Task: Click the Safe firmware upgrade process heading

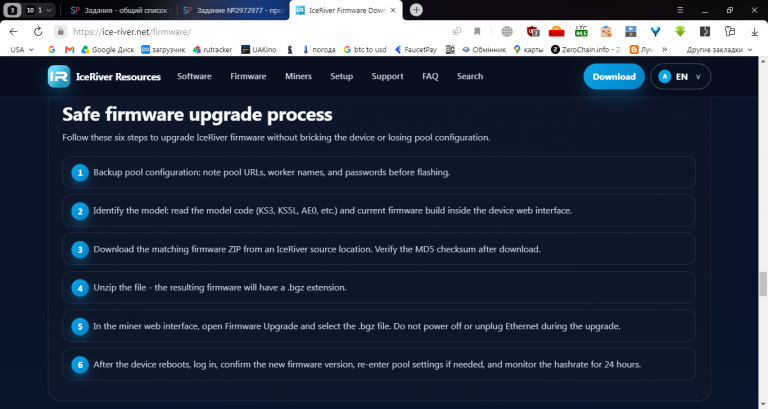Action: 197,115
